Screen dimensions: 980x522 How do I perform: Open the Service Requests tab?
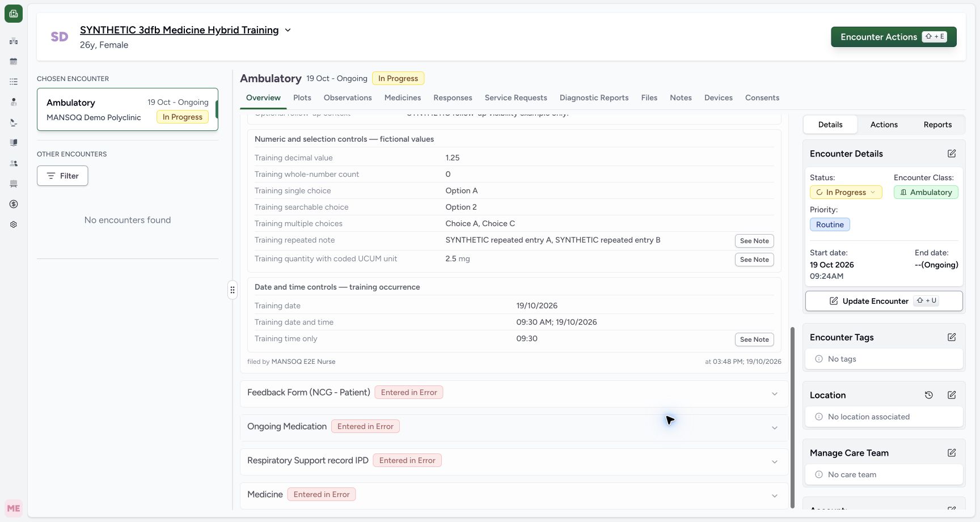point(516,97)
